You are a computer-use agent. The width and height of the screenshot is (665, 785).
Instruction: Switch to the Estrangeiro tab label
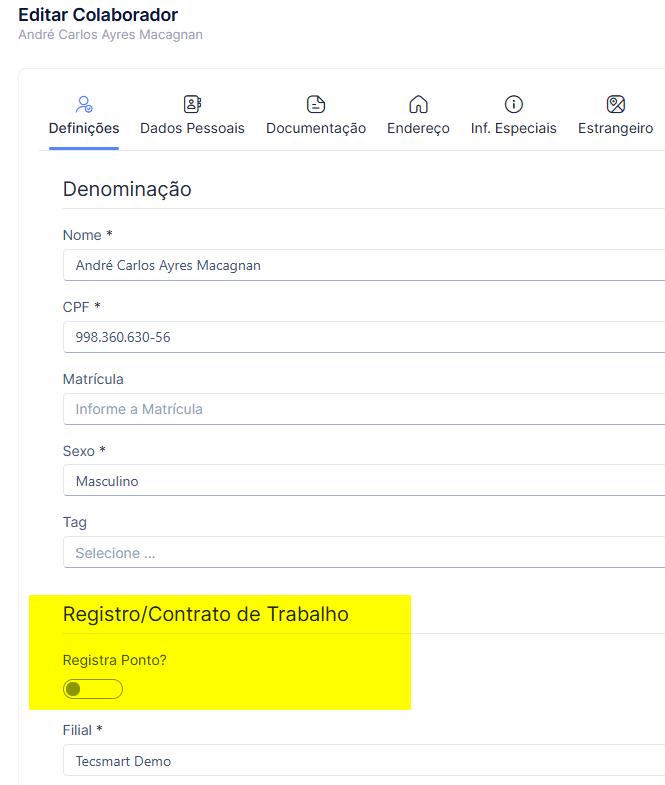pos(616,128)
